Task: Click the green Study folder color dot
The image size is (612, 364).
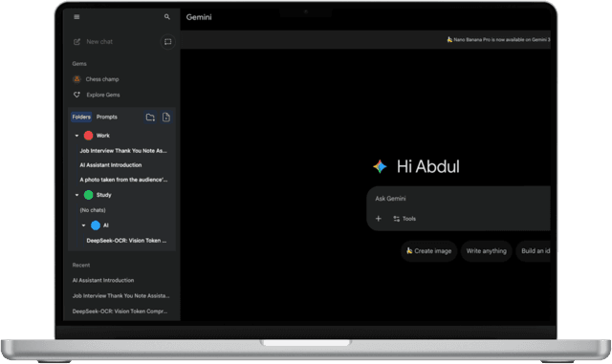Action: tap(89, 195)
